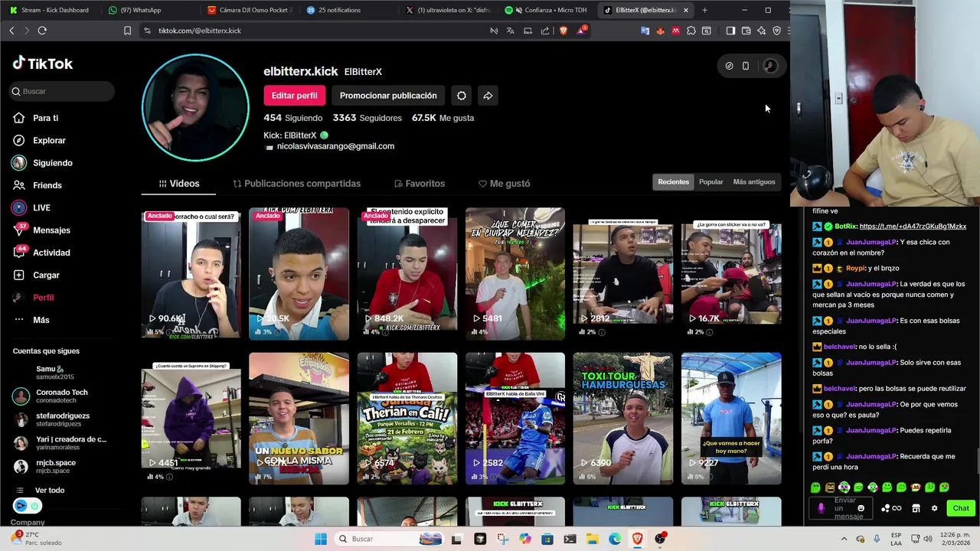Image resolution: width=980 pixels, height=551 pixels.
Task: Open the browser extensions puzzle icon
Action: [691, 31]
